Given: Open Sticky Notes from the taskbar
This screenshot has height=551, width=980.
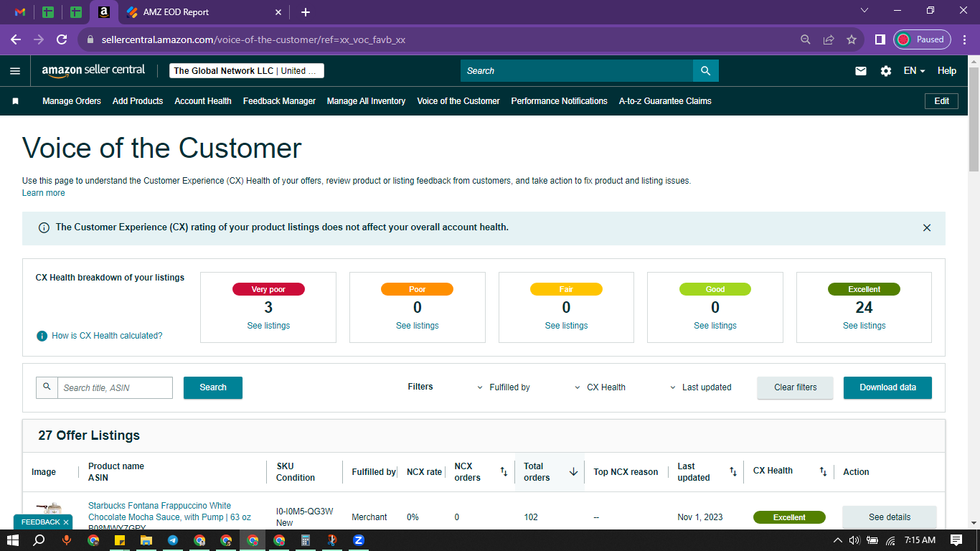Looking at the screenshot, I should point(120,540).
